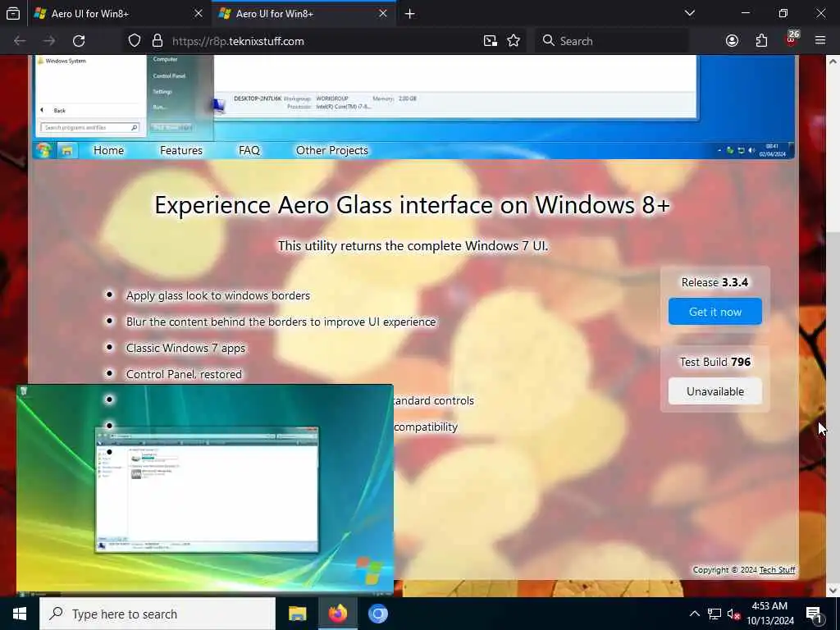Go back to previous page

pos(20,41)
